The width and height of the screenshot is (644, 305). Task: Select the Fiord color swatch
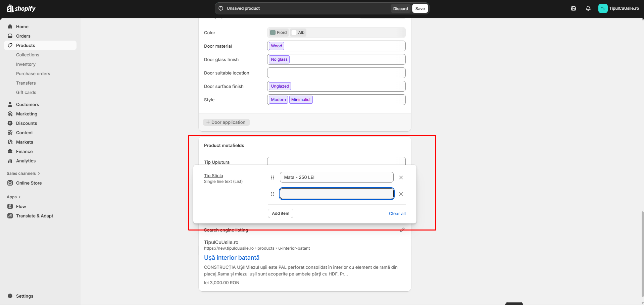(279, 33)
